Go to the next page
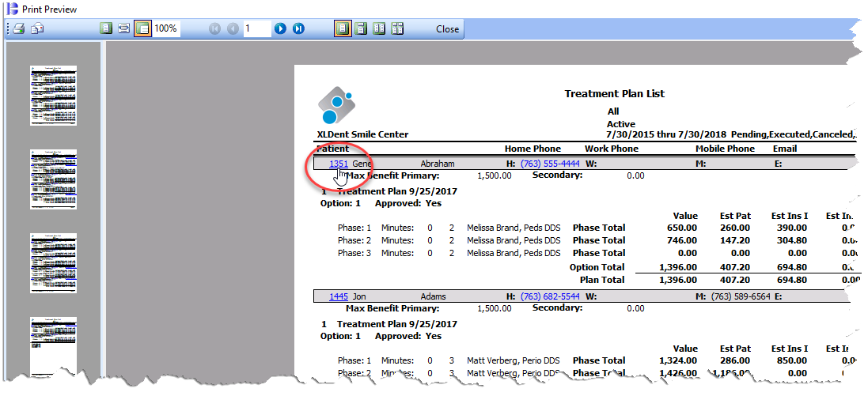Viewport: 868px width, 396px height. click(x=280, y=29)
